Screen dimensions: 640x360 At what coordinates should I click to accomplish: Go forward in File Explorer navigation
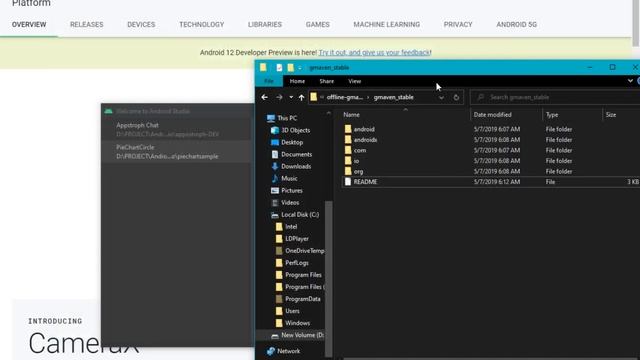click(279, 97)
